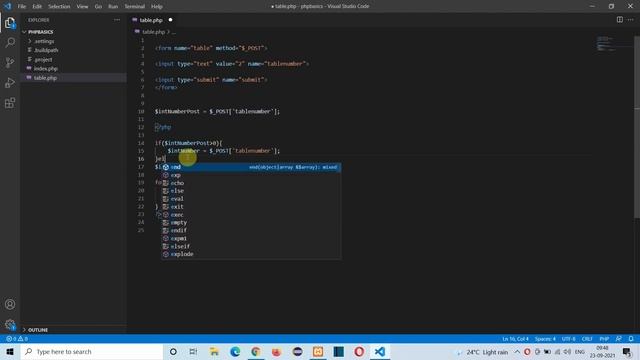This screenshot has height=360, width=640.
Task: Open the Extensions view icon
Action: pos(10,103)
